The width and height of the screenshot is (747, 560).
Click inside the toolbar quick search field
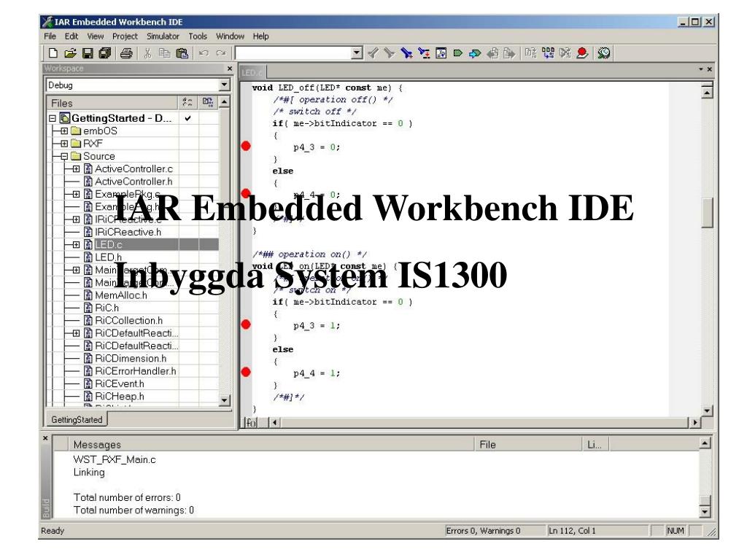[293, 53]
